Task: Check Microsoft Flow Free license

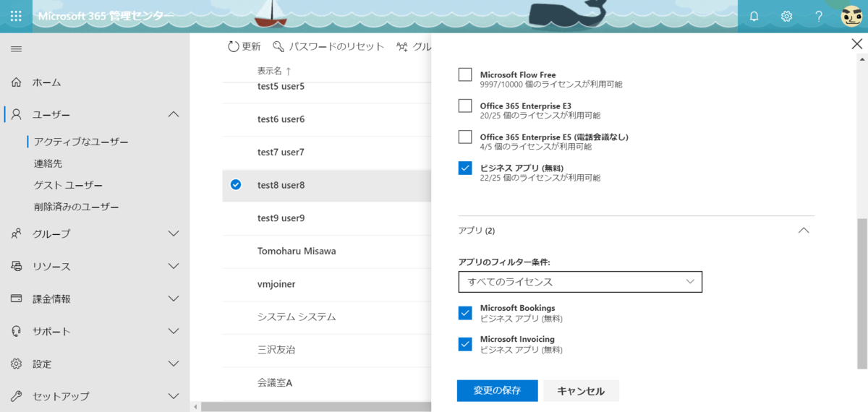Action: point(465,74)
